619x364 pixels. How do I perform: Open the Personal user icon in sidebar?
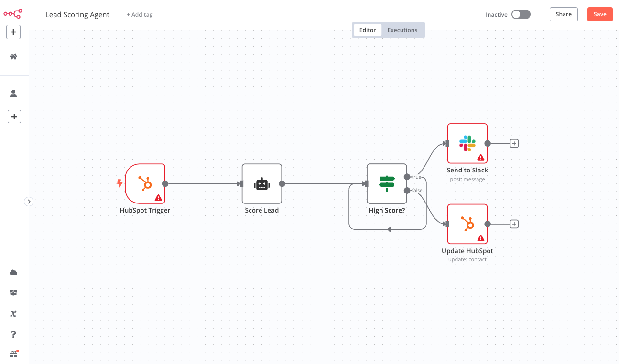pos(13,94)
